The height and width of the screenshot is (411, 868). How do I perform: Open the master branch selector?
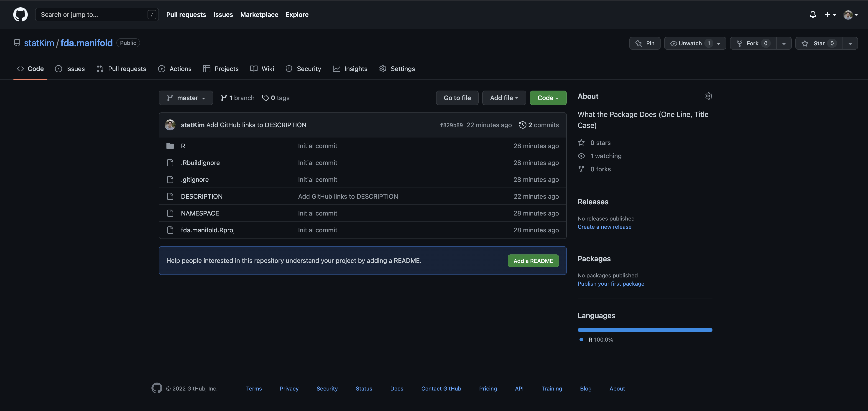(186, 98)
